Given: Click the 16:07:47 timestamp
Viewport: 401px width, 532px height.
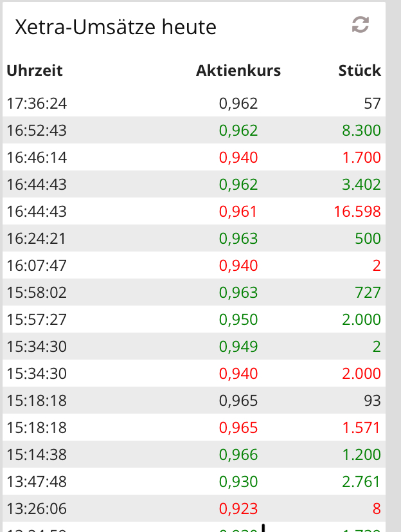Looking at the screenshot, I should (x=37, y=266).
